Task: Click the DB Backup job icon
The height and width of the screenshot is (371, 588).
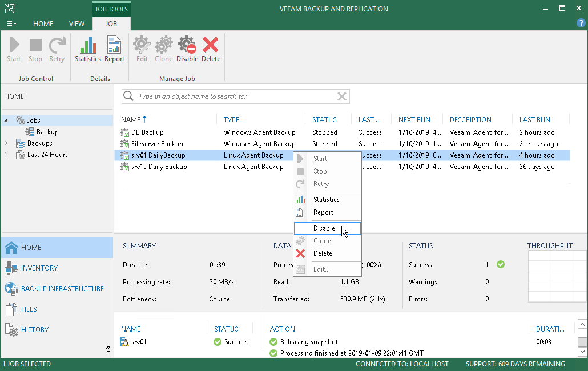Action: 124,132
